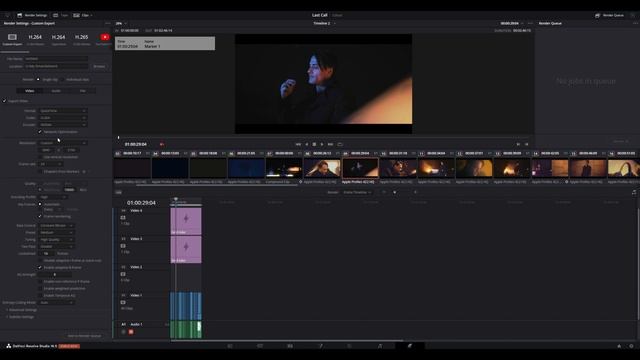Toggle loop playback icon
This screenshot has width=640, height=360.
pyautogui.click(x=340, y=144)
